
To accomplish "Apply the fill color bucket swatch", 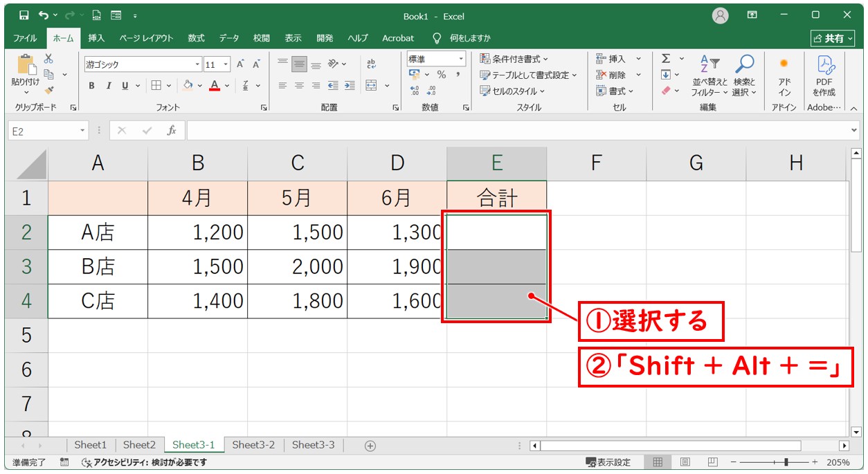I will point(188,85).
